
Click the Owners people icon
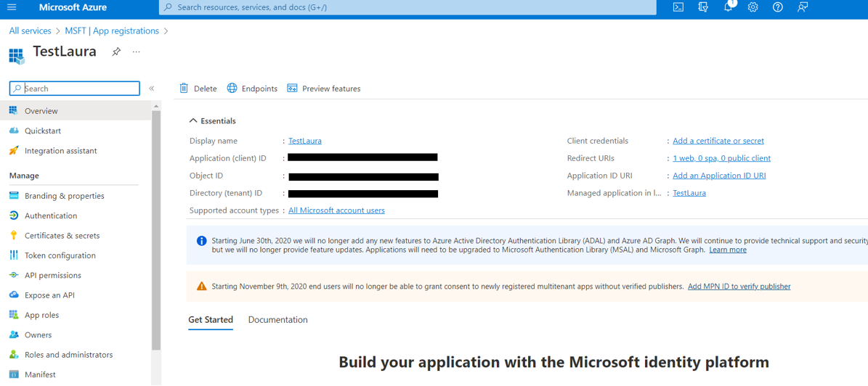click(15, 334)
